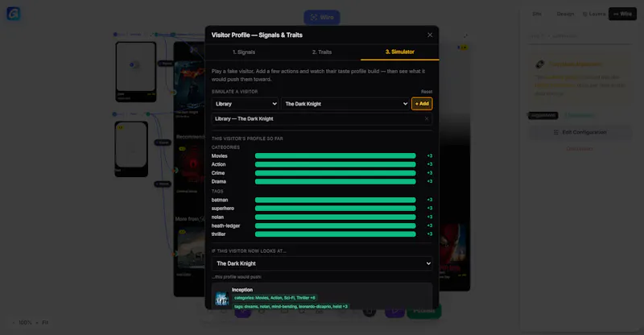Remove the Library — The Dark Knight action
This screenshot has height=335, width=644.
point(427,119)
